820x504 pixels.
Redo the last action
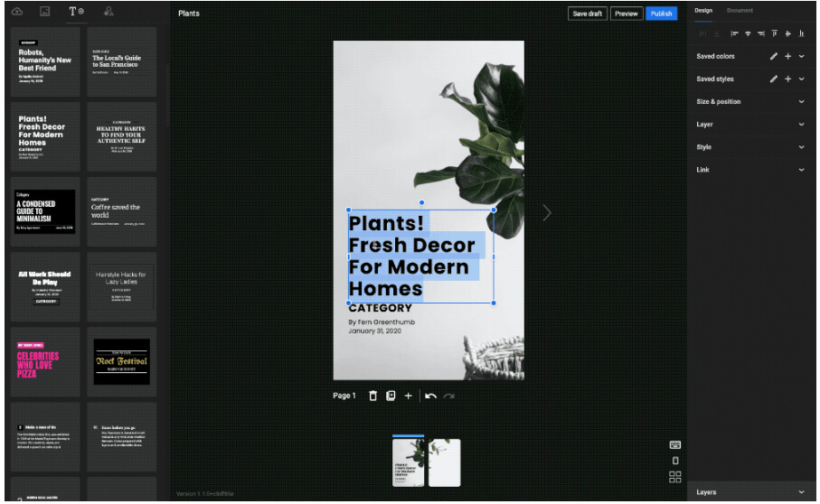click(448, 396)
